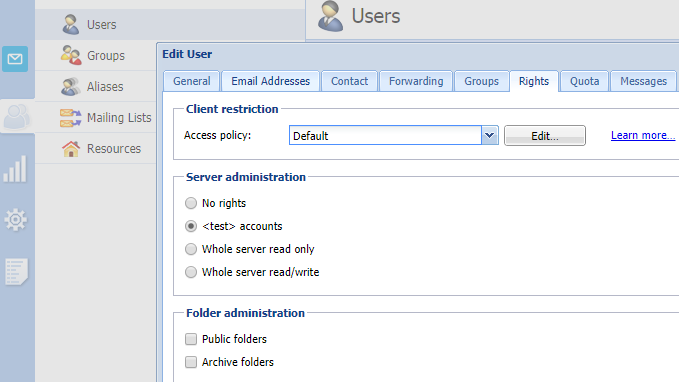679x382 pixels.
Task: Click the Server administration section heading
Action: [246, 177]
